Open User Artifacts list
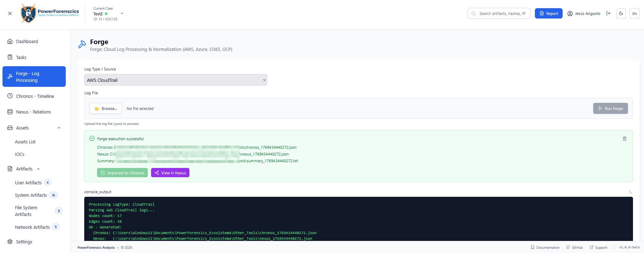 tap(28, 183)
